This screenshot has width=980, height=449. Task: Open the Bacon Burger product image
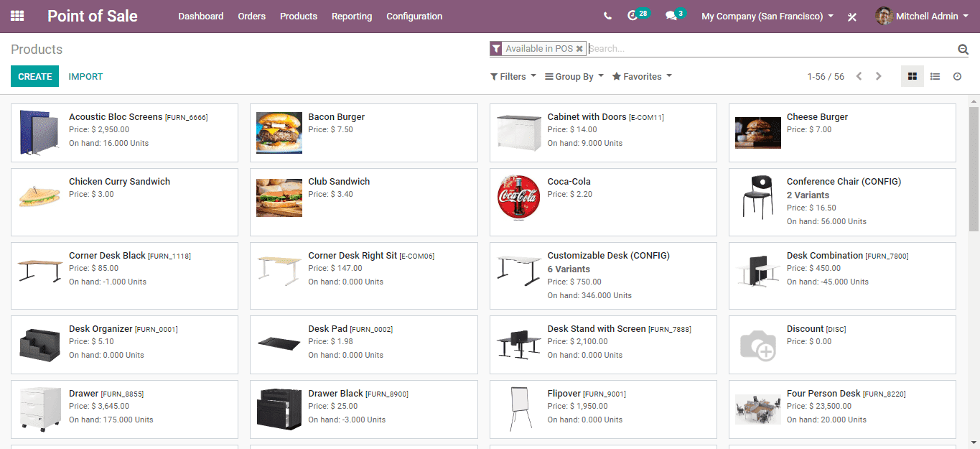click(279, 133)
